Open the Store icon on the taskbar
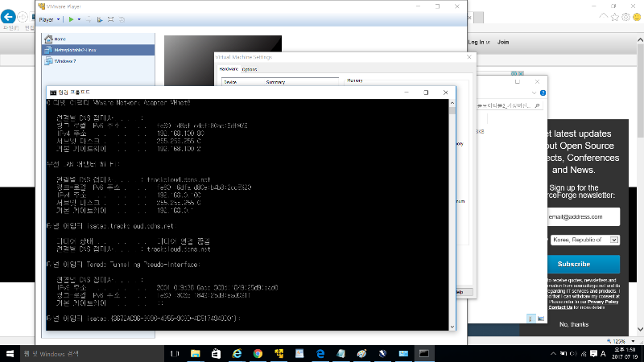The image size is (644, 362). click(216, 353)
